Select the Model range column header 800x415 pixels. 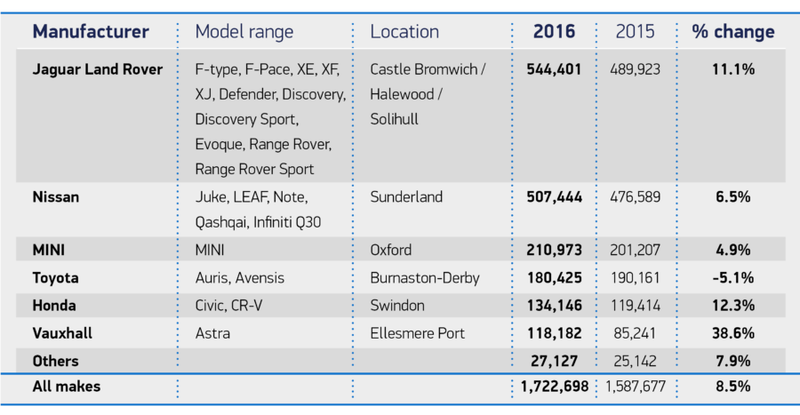pos(244,32)
